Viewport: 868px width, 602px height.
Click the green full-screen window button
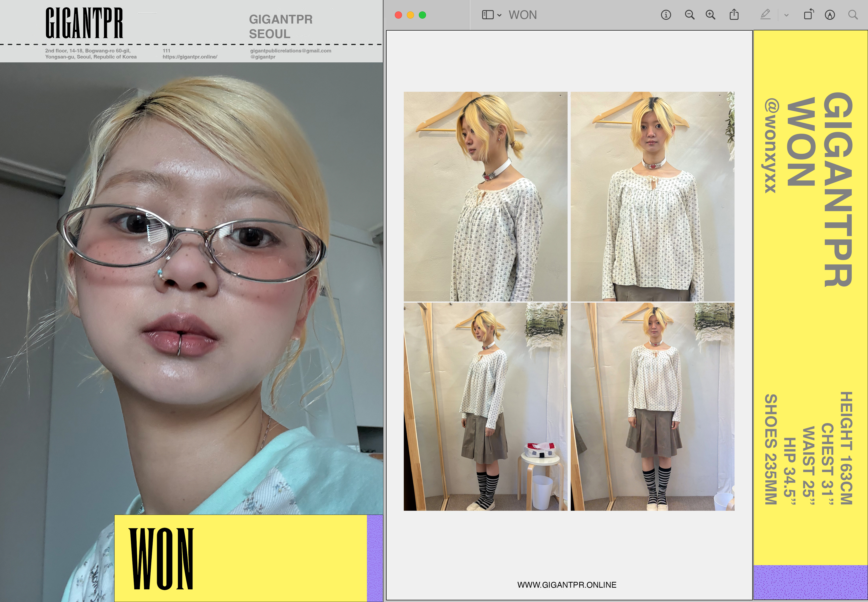point(422,15)
